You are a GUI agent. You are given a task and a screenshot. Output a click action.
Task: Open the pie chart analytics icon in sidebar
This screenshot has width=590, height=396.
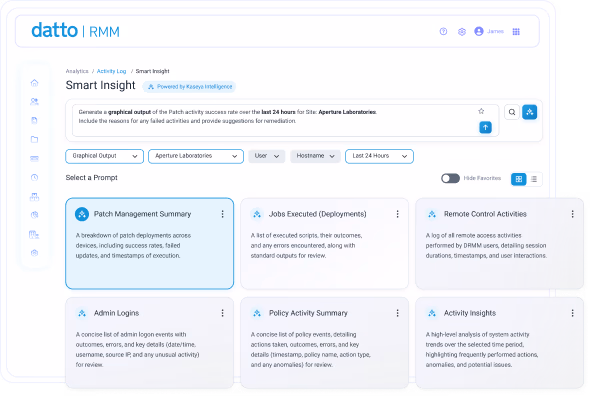tap(34, 215)
